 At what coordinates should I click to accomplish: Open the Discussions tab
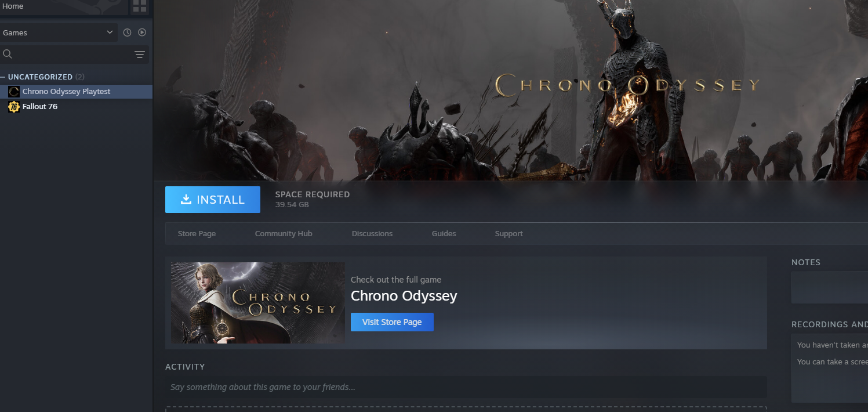tap(372, 234)
